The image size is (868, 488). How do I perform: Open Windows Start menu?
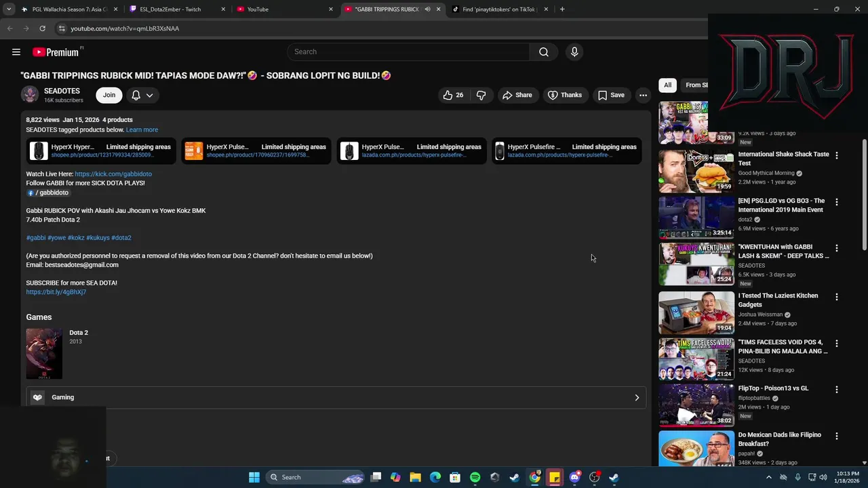pyautogui.click(x=254, y=478)
